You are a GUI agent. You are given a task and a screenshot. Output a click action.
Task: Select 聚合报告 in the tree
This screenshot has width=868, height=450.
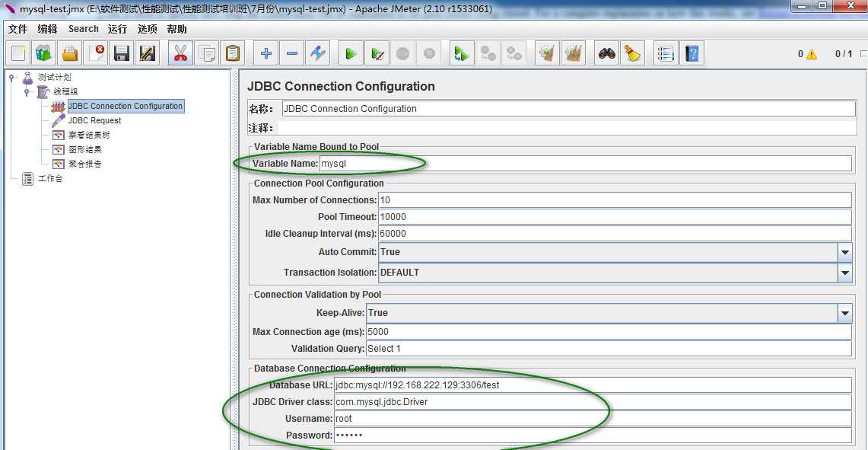(x=84, y=164)
